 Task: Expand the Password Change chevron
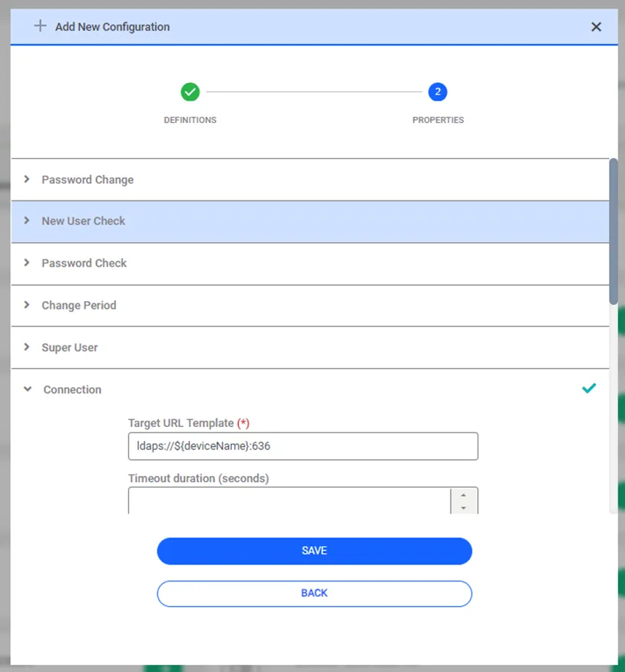[27, 179]
